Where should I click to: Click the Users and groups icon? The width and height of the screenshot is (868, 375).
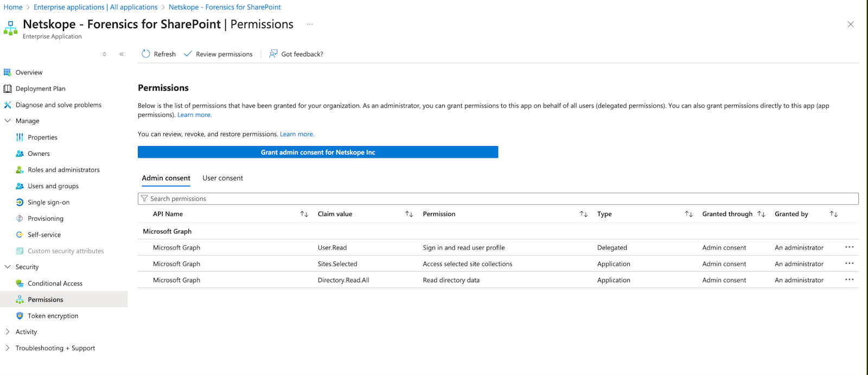click(20, 186)
